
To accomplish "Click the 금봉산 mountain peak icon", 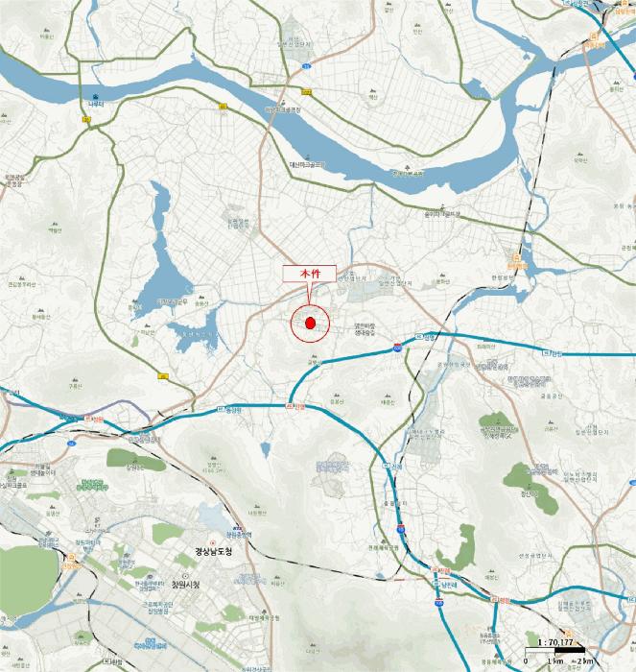I will coord(315,356).
